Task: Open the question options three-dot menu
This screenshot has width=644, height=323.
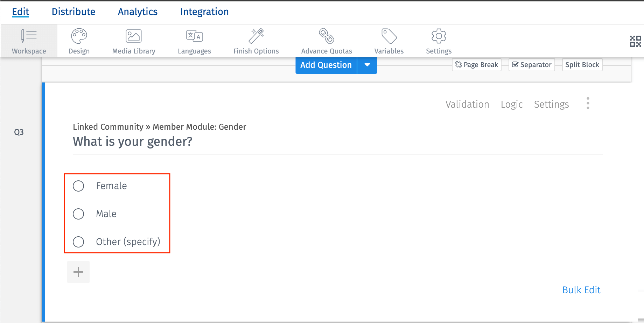Action: tap(588, 103)
